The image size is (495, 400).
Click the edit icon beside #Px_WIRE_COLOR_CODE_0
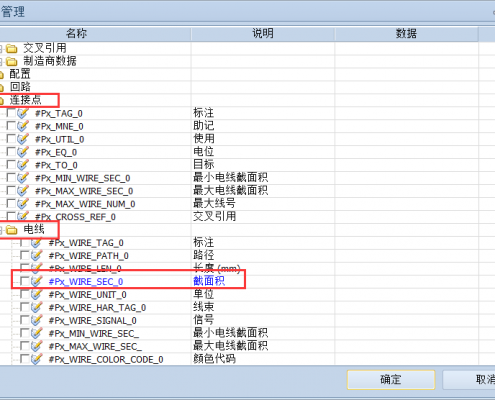(36, 359)
